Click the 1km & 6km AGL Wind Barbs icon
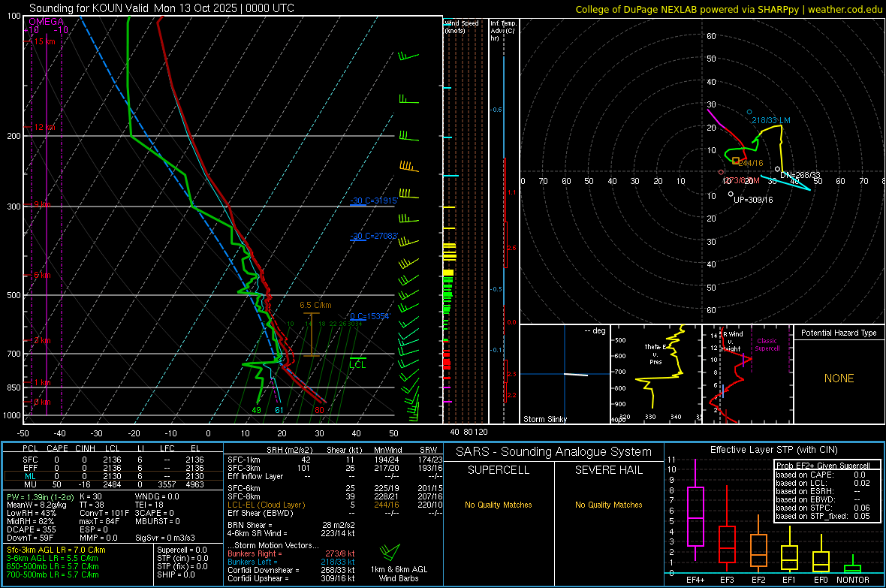Image resolution: width=886 pixels, height=588 pixels. coord(390,553)
